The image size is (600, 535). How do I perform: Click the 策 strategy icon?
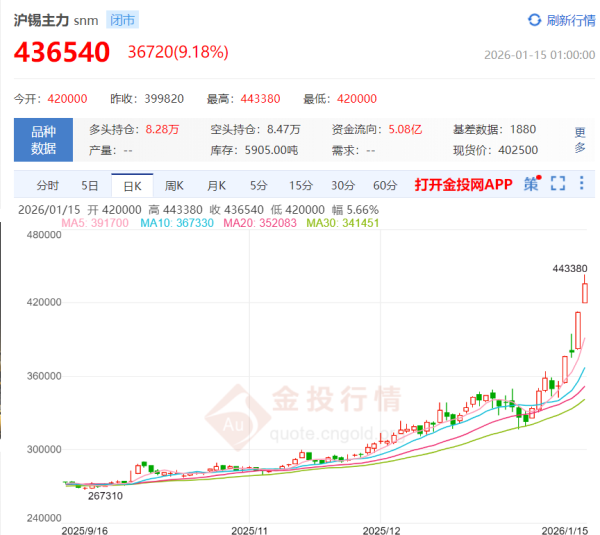(x=532, y=183)
